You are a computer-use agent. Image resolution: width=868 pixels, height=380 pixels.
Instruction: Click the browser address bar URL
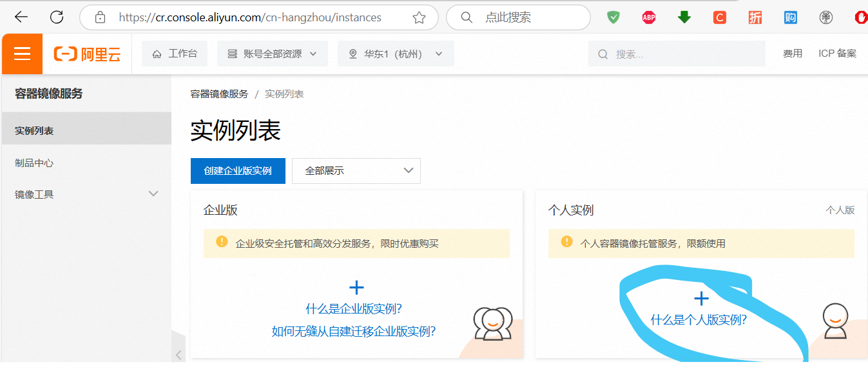250,17
